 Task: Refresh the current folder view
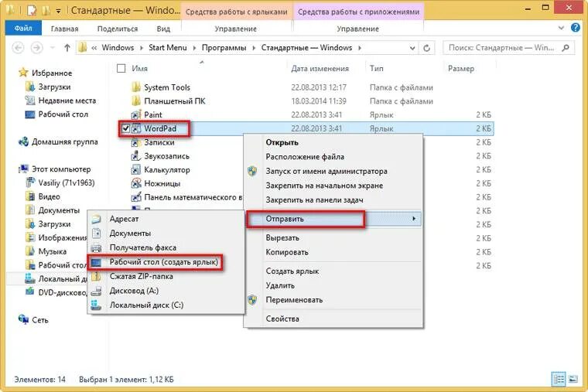point(427,48)
